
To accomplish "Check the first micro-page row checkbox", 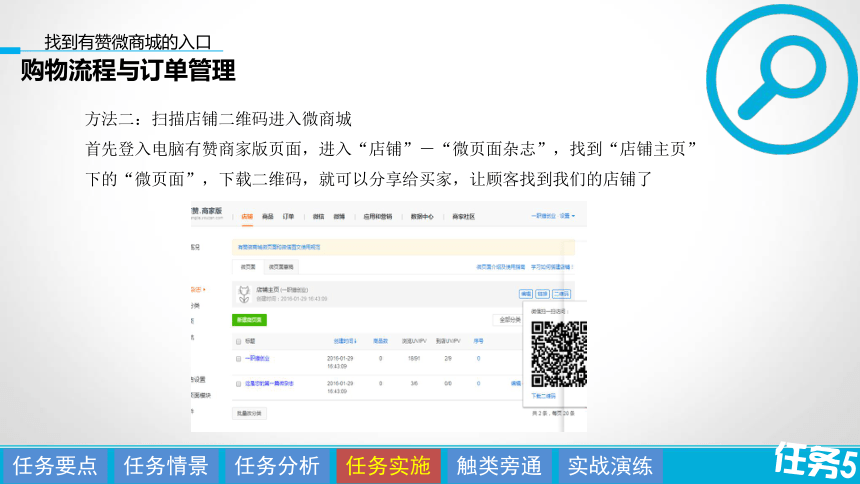I will click(x=239, y=359).
